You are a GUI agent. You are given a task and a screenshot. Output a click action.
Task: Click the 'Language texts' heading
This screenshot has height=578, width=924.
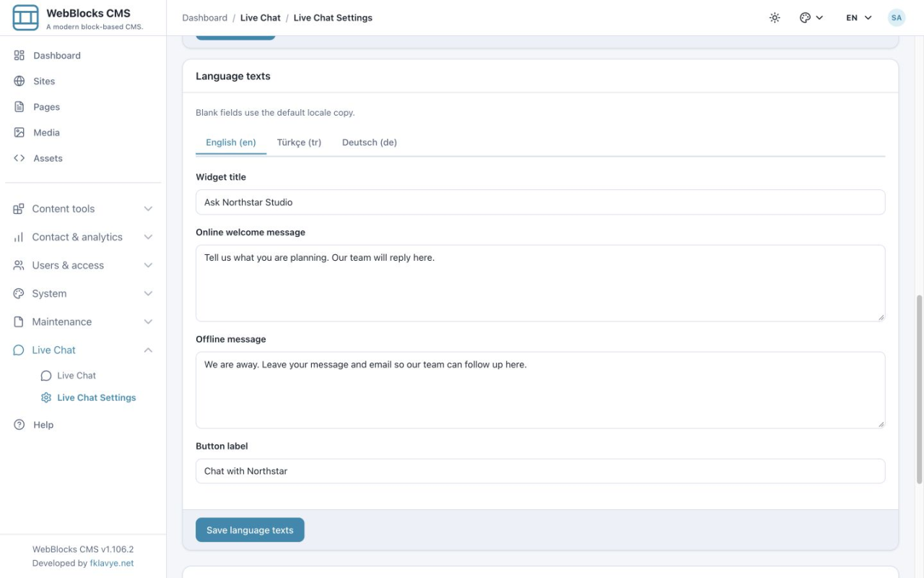[233, 76]
